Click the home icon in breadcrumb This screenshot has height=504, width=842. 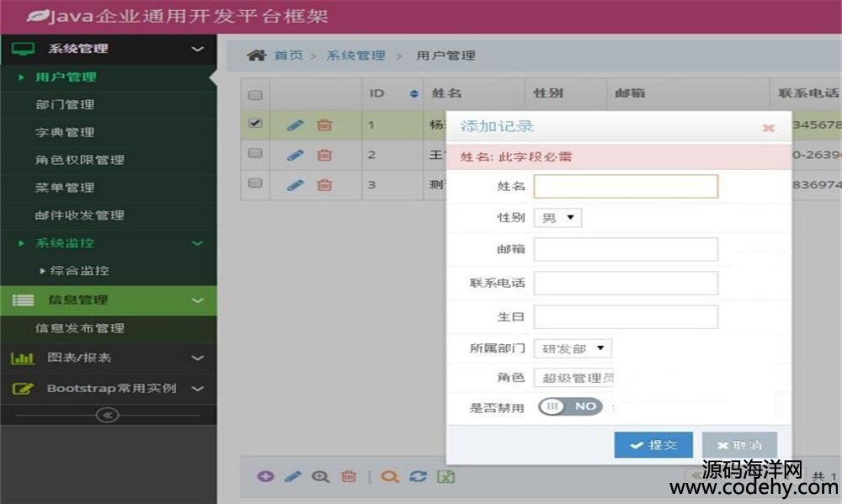tap(257, 55)
